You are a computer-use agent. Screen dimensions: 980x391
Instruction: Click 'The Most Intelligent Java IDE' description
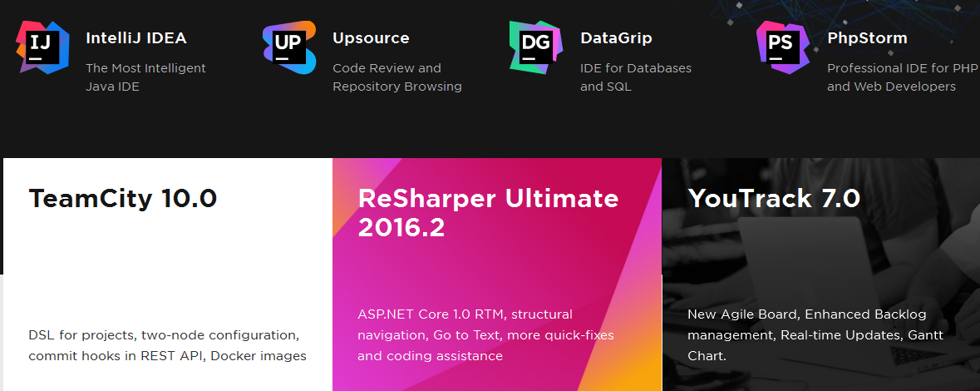pyautogui.click(x=145, y=77)
